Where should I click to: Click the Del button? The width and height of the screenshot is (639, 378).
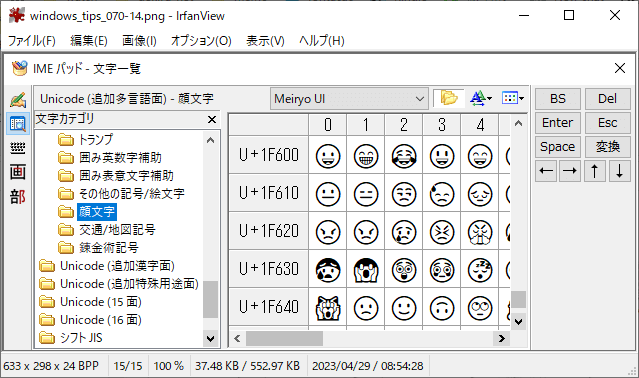click(x=607, y=99)
